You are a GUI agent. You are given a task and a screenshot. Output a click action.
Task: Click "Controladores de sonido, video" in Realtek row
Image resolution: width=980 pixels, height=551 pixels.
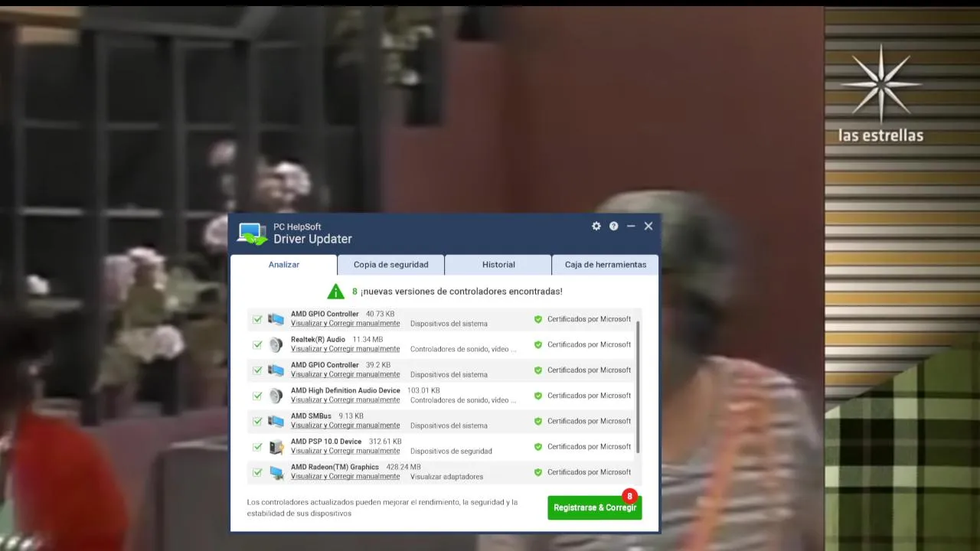click(x=463, y=349)
